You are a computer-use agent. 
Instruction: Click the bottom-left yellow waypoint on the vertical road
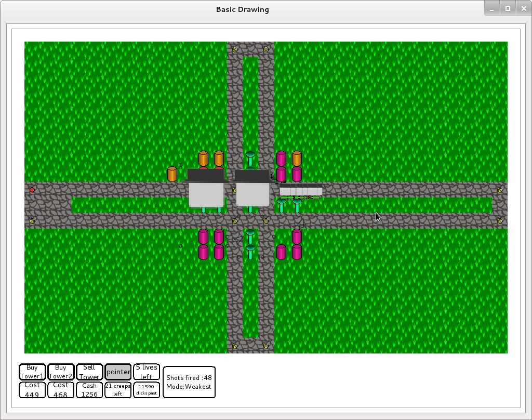point(235,346)
